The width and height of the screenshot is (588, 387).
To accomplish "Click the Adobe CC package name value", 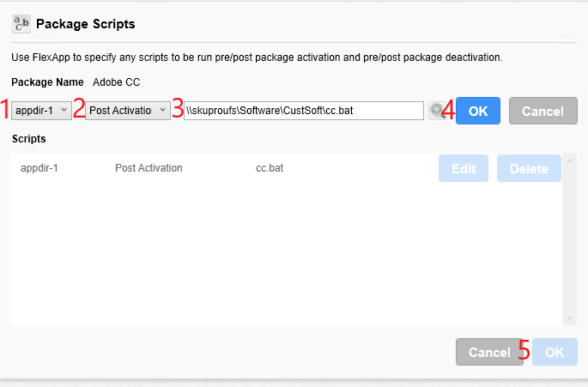I will coord(116,82).
